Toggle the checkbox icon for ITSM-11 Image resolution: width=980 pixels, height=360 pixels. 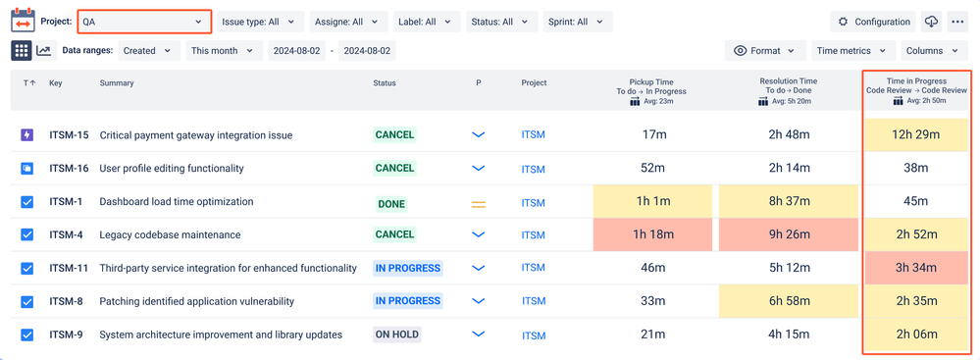point(26,268)
